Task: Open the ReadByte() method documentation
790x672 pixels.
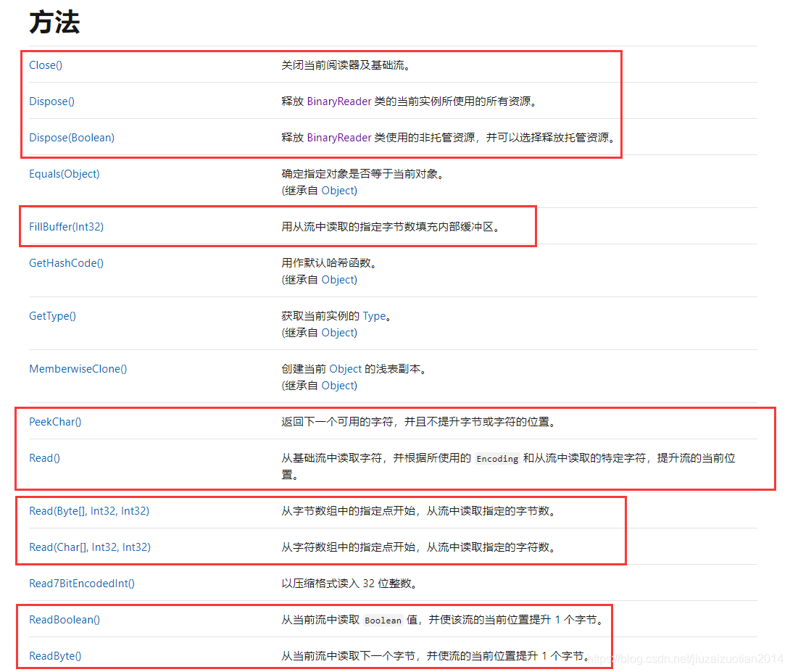Action: 55,656
